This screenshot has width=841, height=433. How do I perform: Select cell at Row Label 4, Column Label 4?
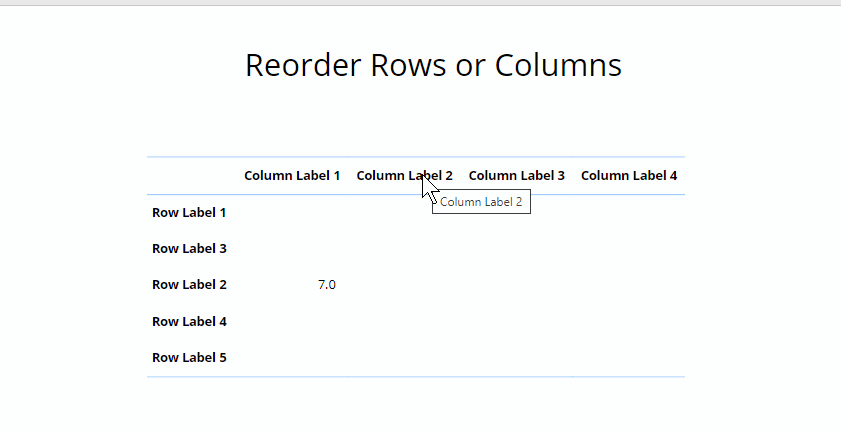629,321
